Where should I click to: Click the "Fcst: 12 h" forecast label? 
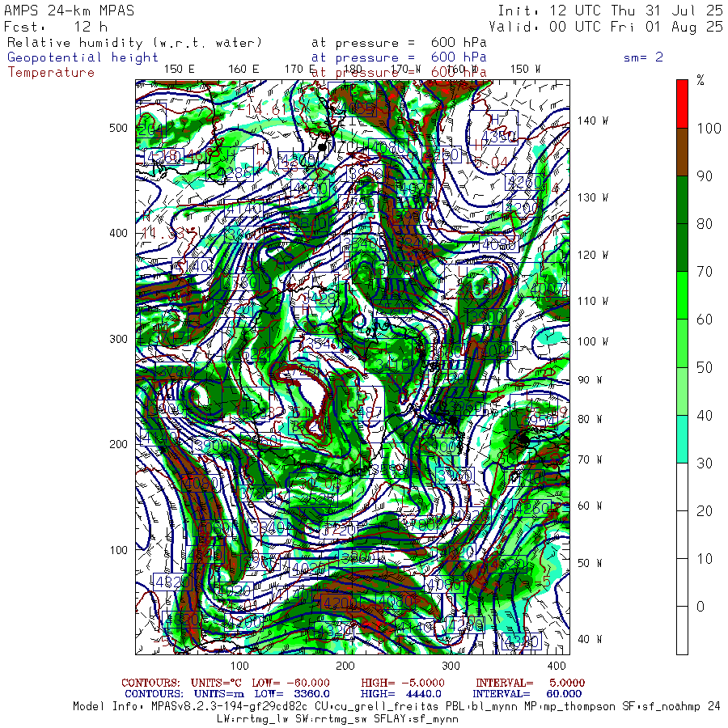pos(56,27)
